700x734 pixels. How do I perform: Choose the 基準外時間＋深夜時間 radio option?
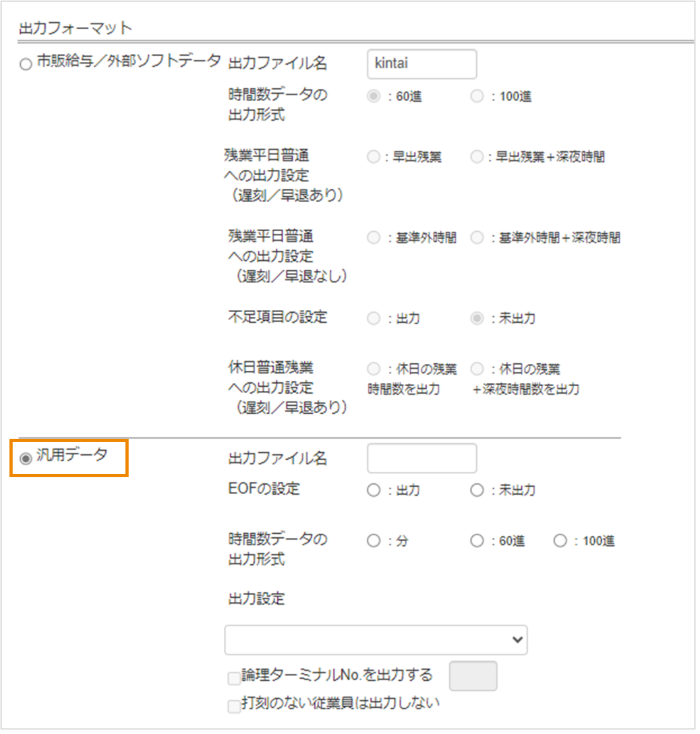pyautogui.click(x=477, y=237)
